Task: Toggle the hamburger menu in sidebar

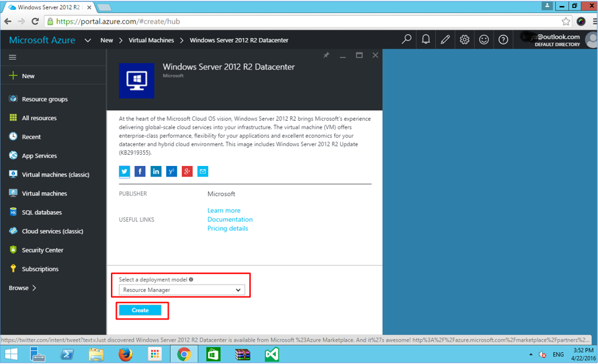Action: click(x=12, y=57)
